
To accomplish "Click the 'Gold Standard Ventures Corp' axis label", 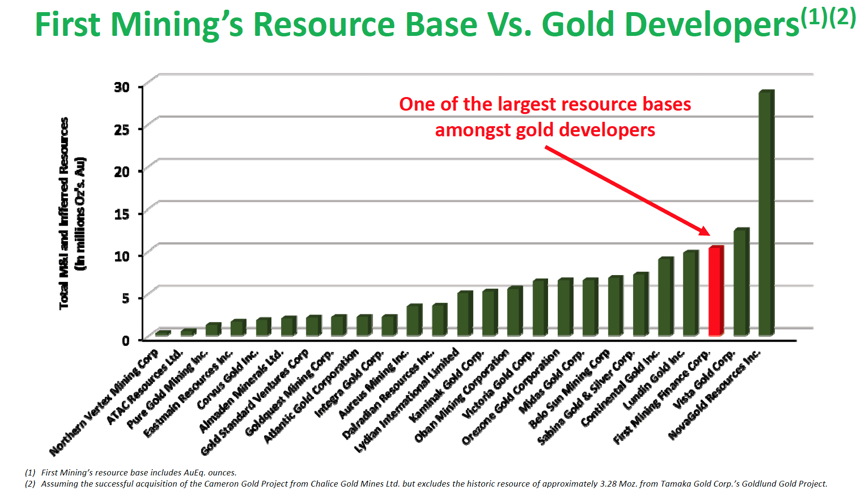I will click(255, 402).
